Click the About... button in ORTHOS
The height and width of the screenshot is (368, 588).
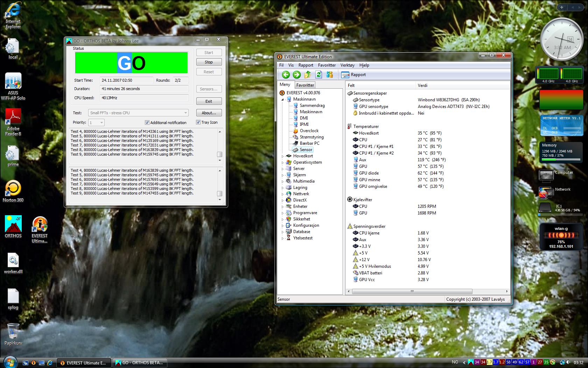click(x=209, y=113)
